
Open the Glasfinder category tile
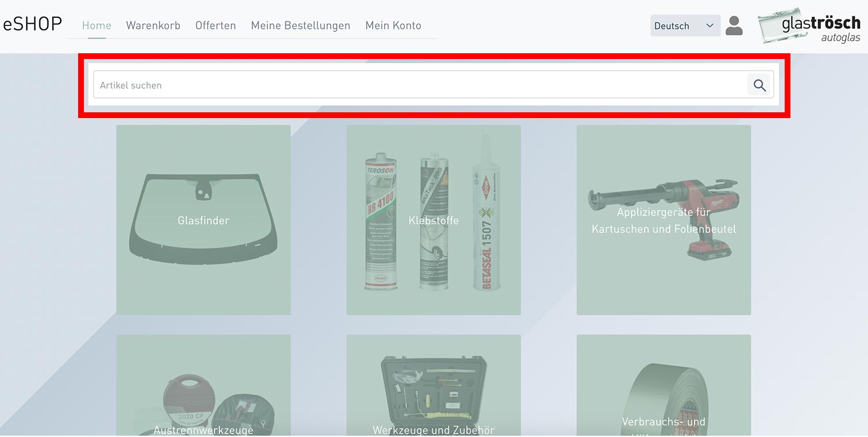point(204,220)
